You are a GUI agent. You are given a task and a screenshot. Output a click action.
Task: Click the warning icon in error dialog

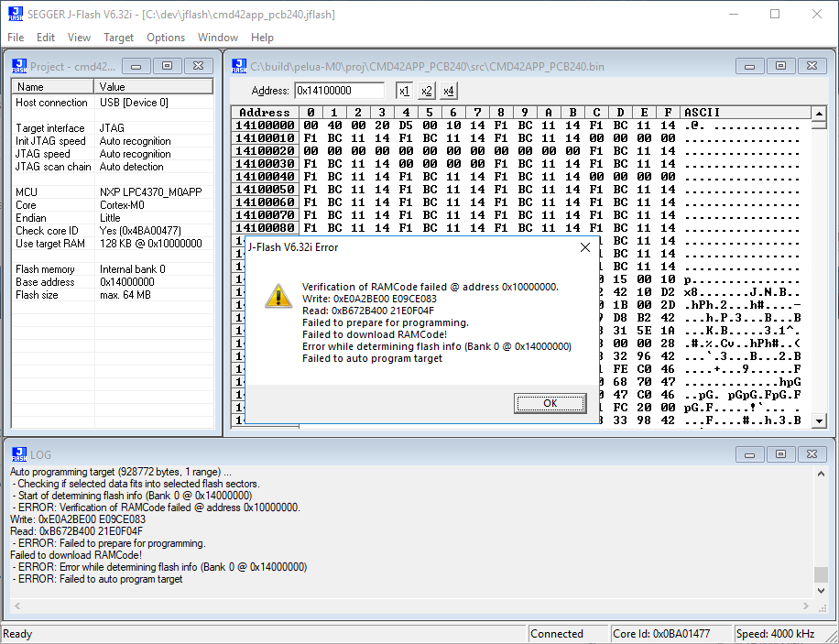tap(278, 296)
